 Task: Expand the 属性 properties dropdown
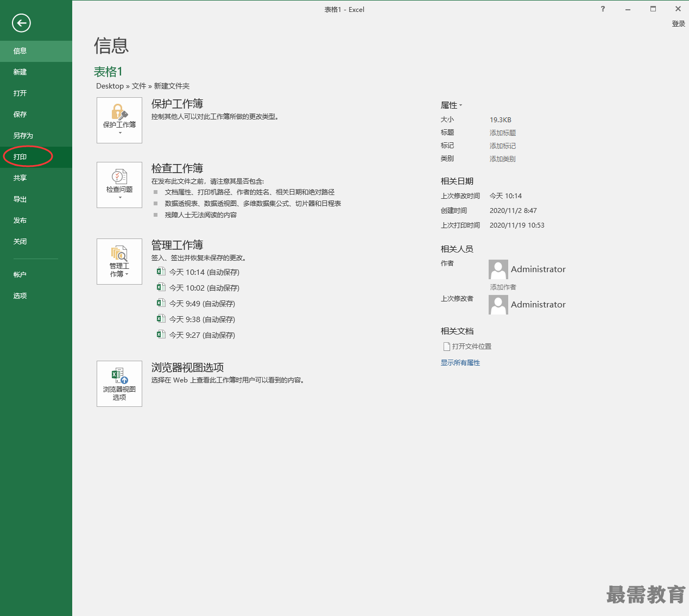click(452, 105)
